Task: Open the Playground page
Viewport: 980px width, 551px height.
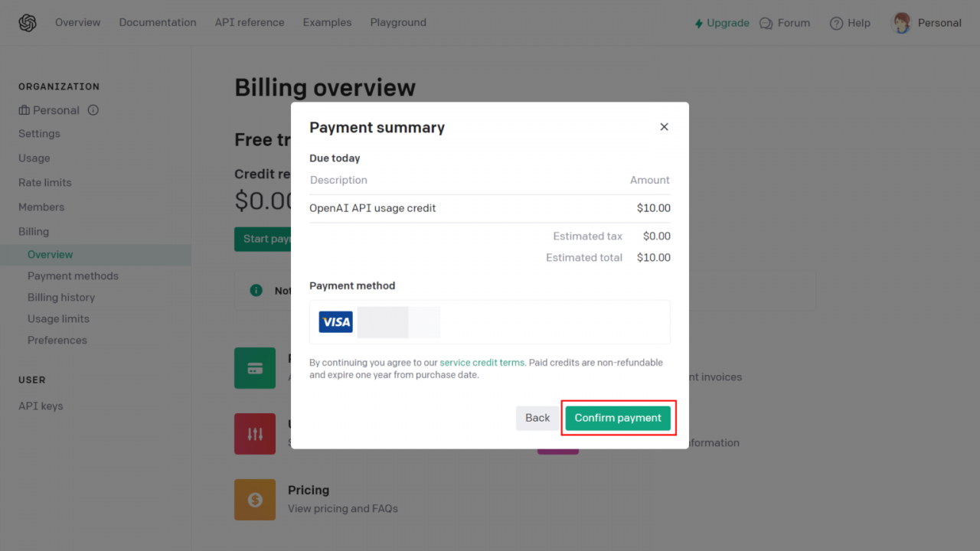Action: (x=398, y=23)
